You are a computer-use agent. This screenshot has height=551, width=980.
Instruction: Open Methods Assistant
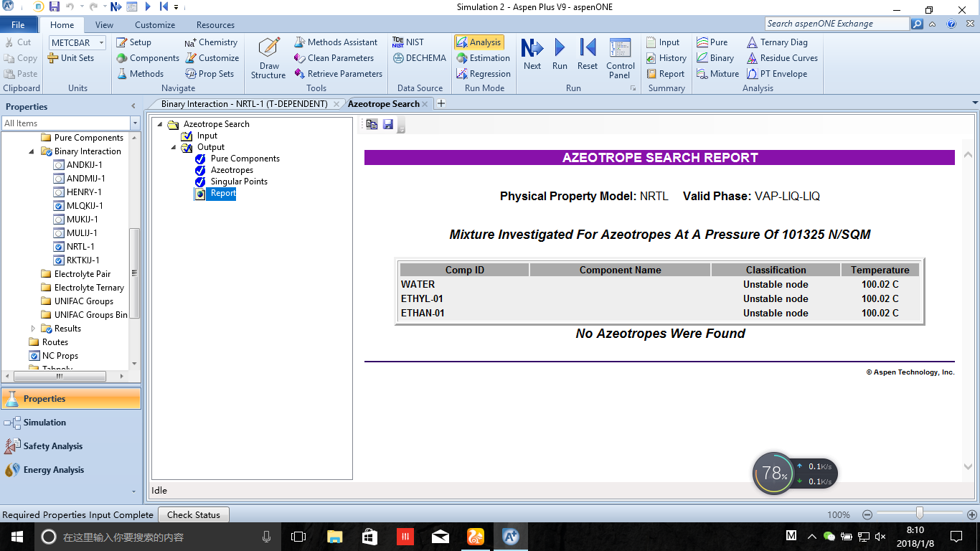tap(336, 42)
